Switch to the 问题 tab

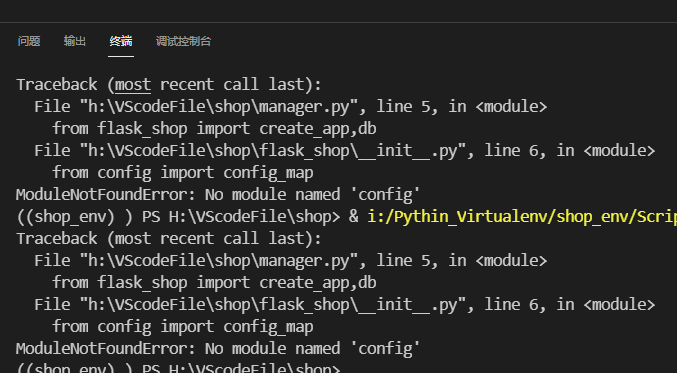pos(29,41)
